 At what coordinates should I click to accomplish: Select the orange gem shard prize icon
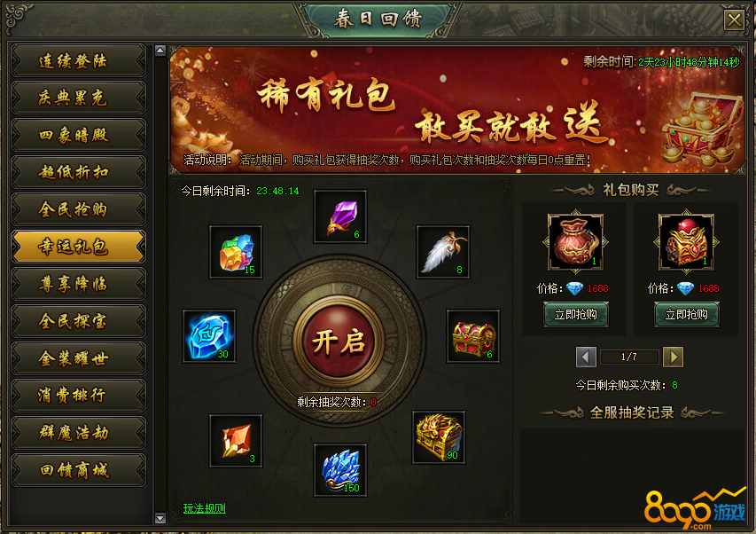point(236,441)
